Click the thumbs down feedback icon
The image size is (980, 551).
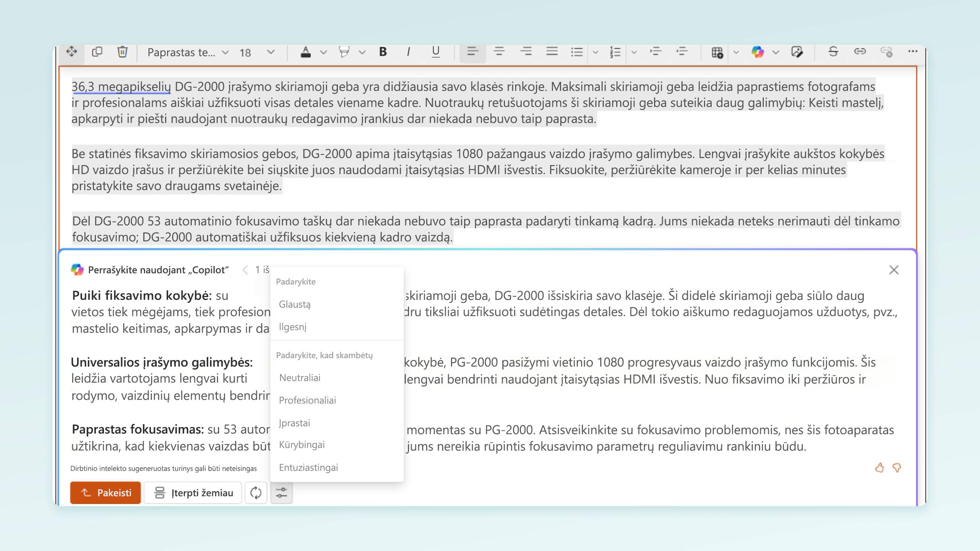coord(897,467)
